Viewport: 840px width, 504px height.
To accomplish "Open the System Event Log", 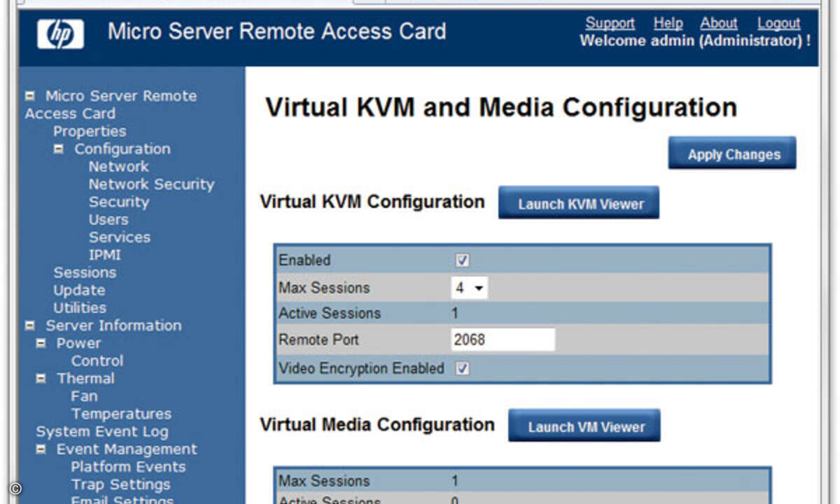I will pos(102,431).
